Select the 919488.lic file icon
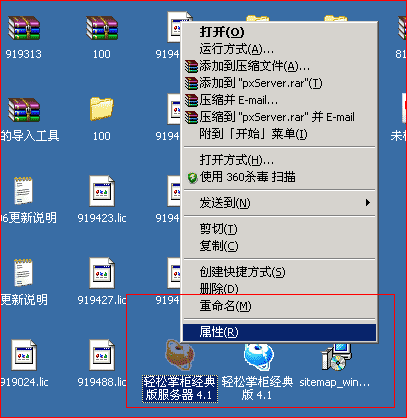This screenshot has width=407, height=418. pyautogui.click(x=102, y=355)
